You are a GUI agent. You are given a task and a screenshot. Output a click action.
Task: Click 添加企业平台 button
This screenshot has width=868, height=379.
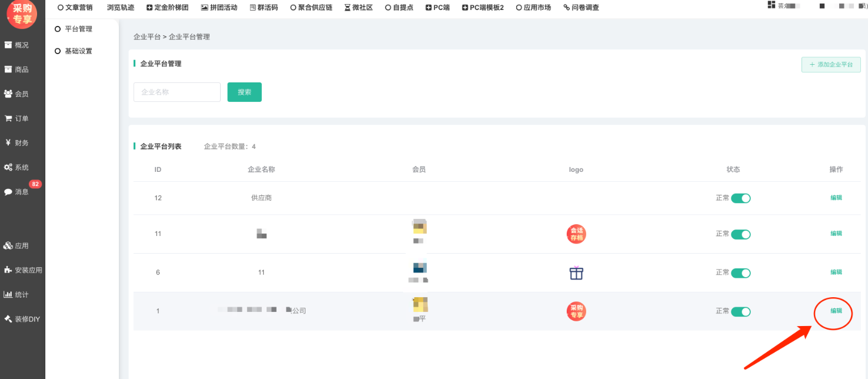(x=830, y=65)
